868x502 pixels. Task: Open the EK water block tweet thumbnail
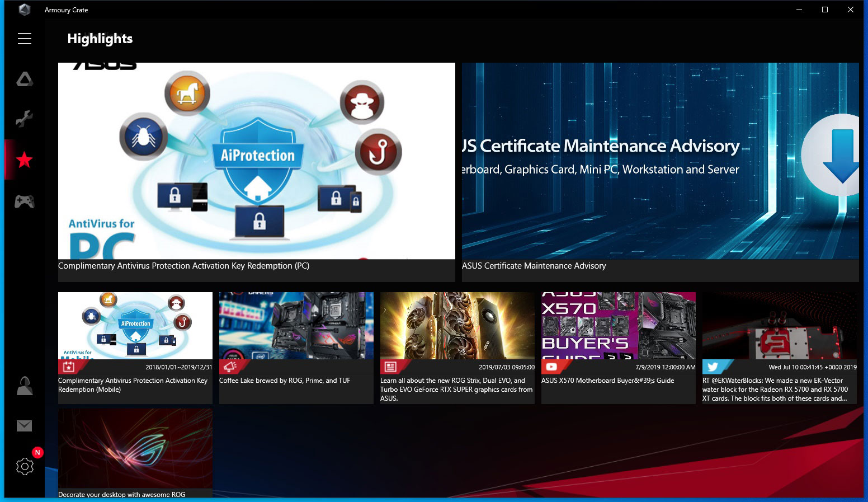tap(780, 326)
